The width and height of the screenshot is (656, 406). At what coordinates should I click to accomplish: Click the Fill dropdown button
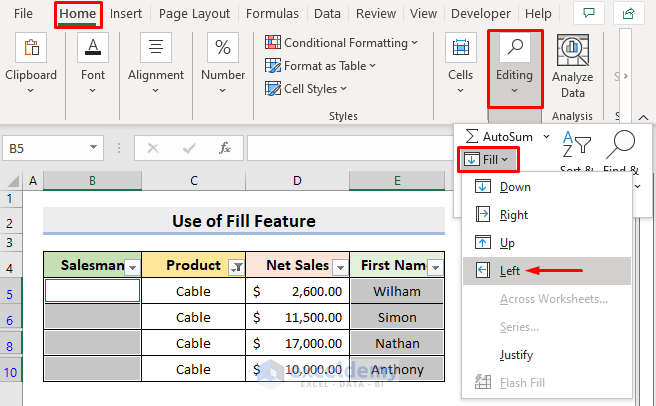point(488,158)
